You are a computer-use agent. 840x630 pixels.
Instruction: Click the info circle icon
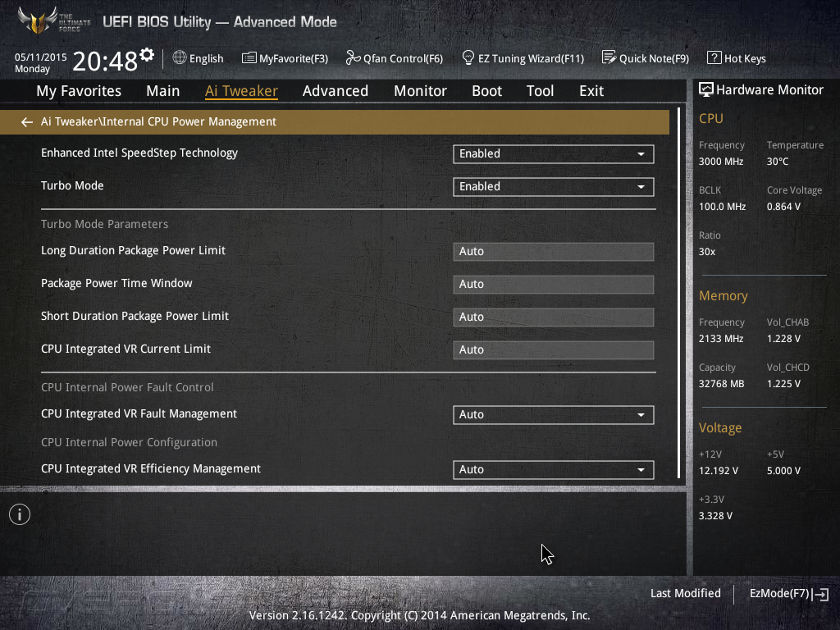point(20,514)
